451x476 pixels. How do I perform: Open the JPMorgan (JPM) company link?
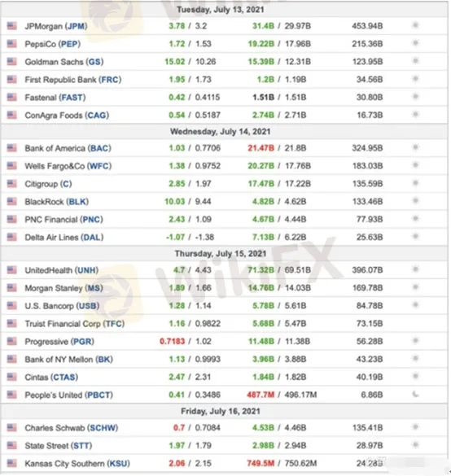coord(56,26)
